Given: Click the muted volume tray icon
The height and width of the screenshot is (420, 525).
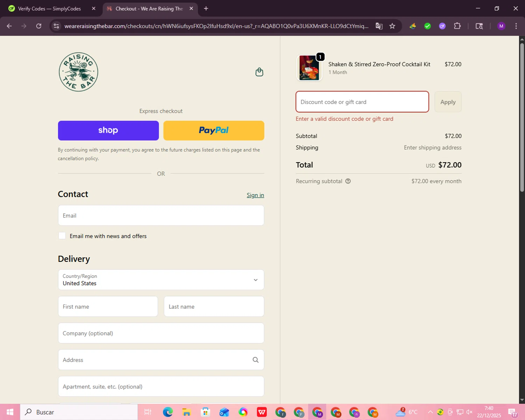Looking at the screenshot, I should click(469, 412).
